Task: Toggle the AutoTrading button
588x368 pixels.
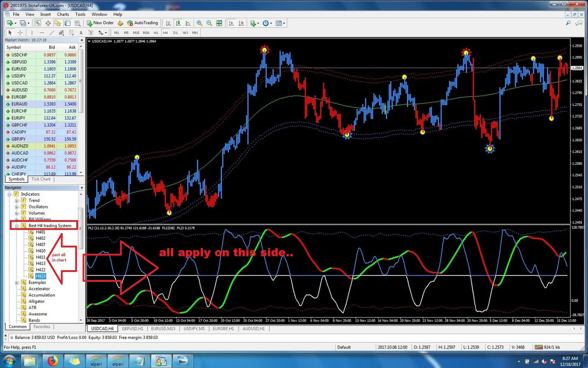Action: point(142,23)
